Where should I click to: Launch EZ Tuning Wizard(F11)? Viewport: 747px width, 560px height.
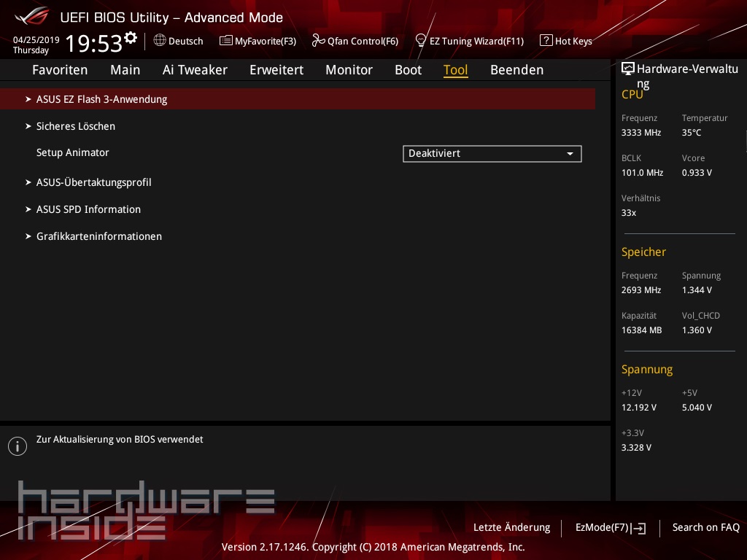tap(470, 41)
